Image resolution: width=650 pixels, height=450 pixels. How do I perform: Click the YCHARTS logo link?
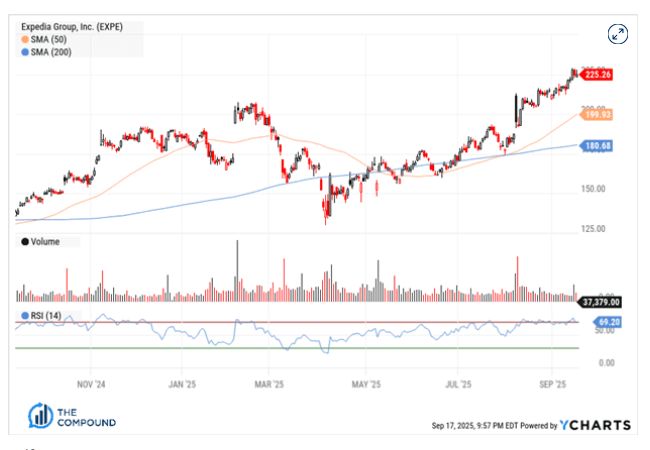click(x=595, y=425)
